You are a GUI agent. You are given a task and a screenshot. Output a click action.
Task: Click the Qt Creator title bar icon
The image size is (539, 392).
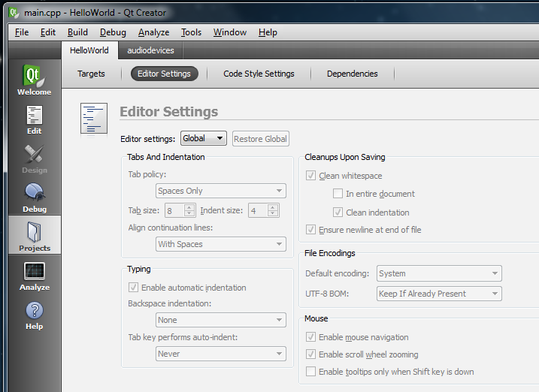click(14, 13)
